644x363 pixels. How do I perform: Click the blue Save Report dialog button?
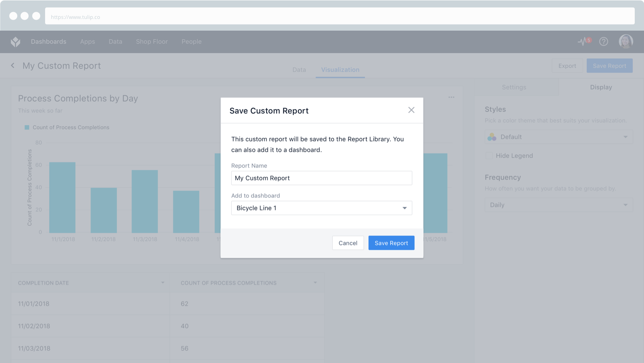pos(391,243)
